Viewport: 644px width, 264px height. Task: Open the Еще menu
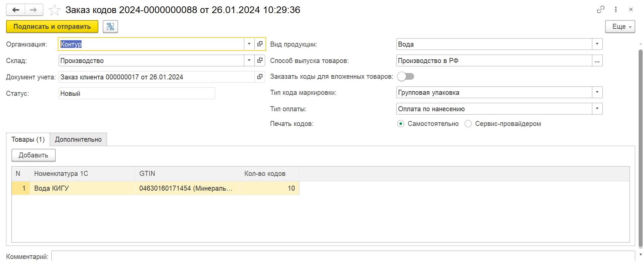(620, 26)
